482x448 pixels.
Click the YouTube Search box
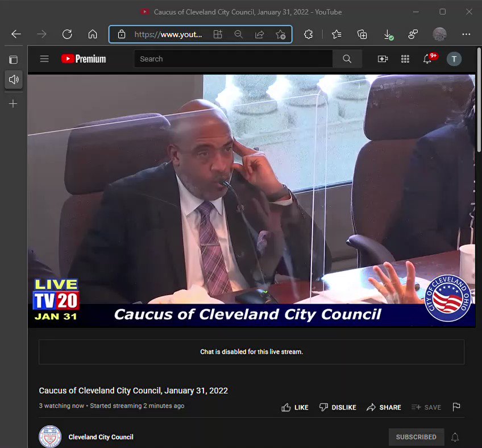[x=233, y=59]
